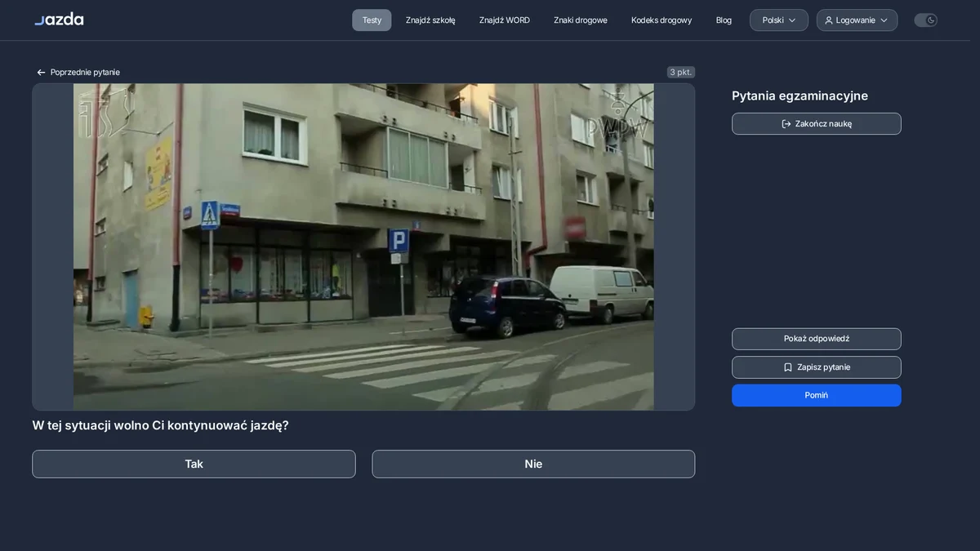Save question with Zapisz pytanie

click(817, 367)
